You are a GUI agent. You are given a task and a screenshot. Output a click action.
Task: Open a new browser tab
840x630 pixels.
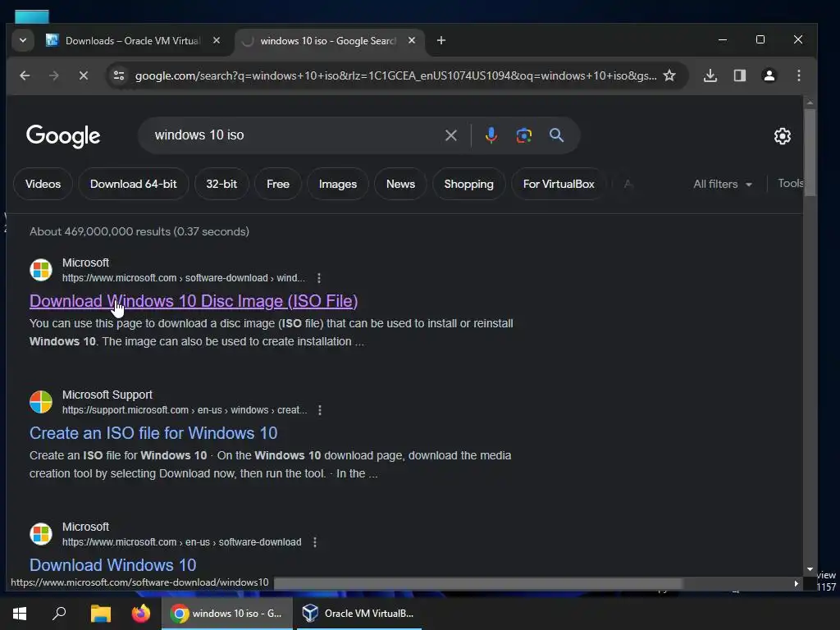pos(441,41)
